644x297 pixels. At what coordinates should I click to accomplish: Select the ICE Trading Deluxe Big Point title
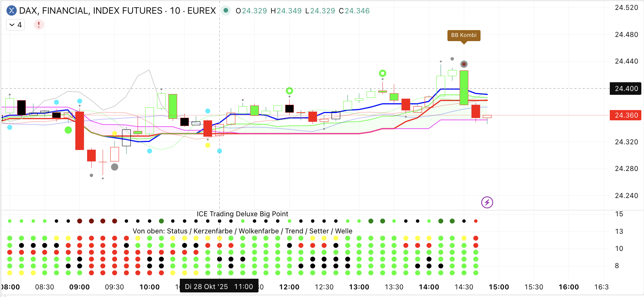click(242, 214)
